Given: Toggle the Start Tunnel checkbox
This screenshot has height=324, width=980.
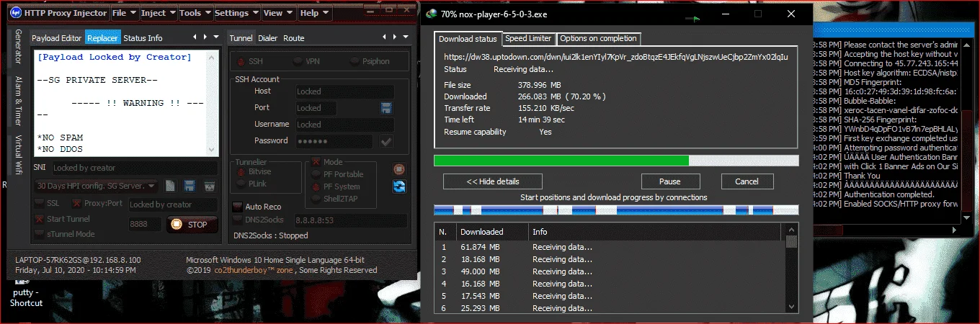Looking at the screenshot, I should pos(40,219).
